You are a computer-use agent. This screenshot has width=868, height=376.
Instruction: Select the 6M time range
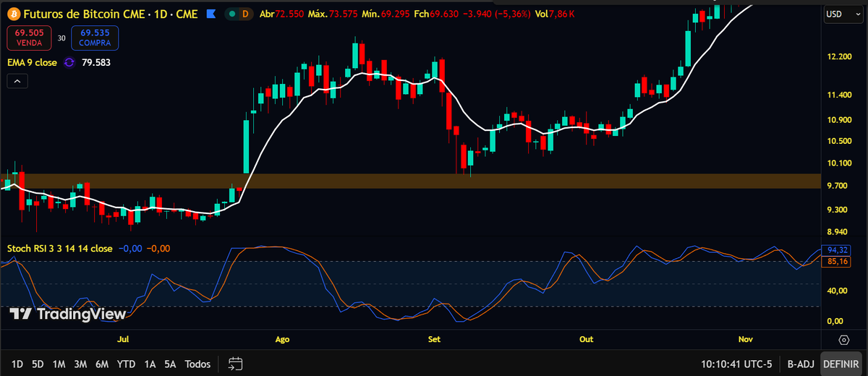[x=102, y=364]
